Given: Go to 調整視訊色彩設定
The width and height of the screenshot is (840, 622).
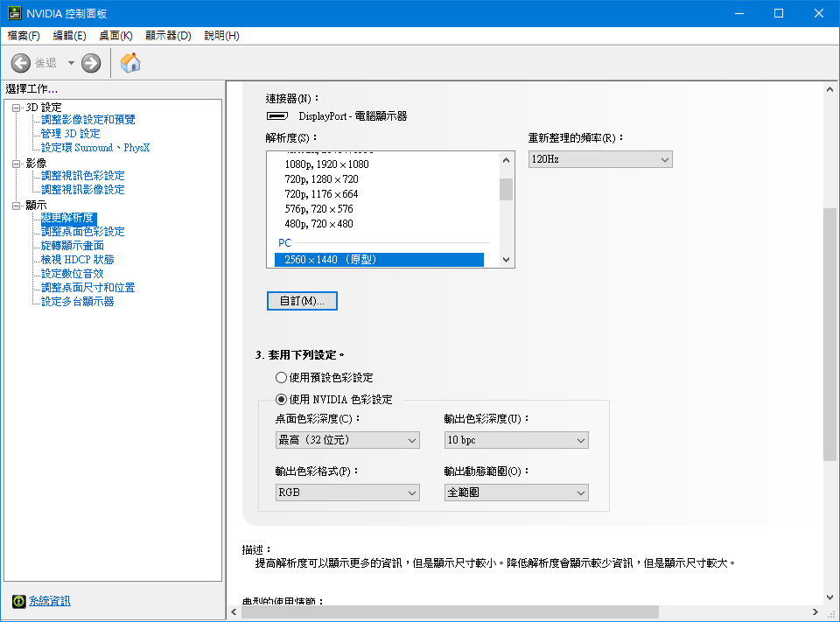Looking at the screenshot, I should 83,175.
